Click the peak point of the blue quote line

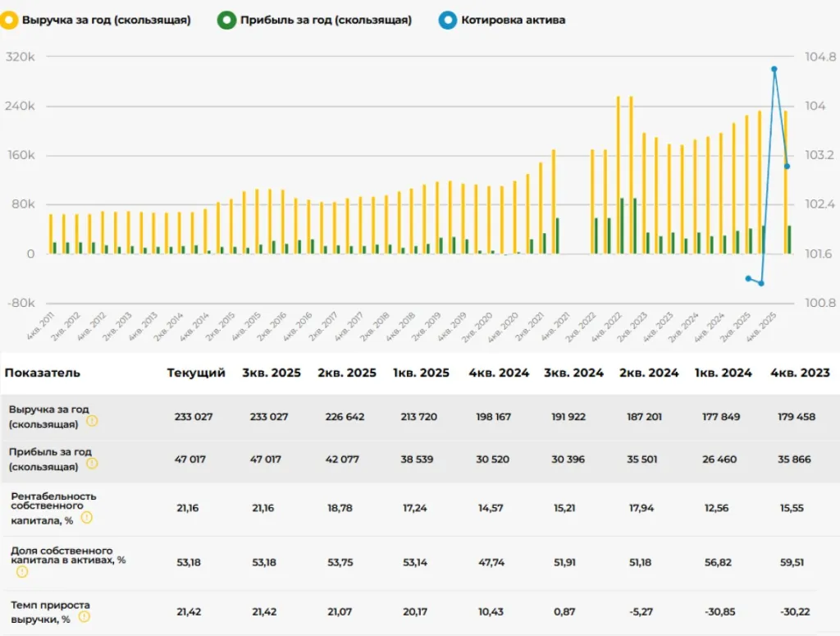click(774, 70)
